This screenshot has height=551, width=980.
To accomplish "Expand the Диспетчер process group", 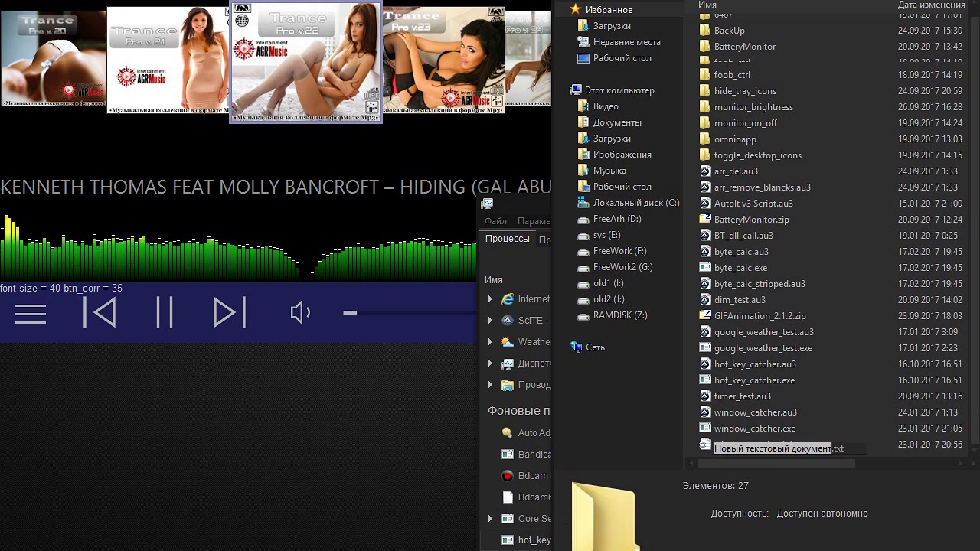I will click(490, 364).
